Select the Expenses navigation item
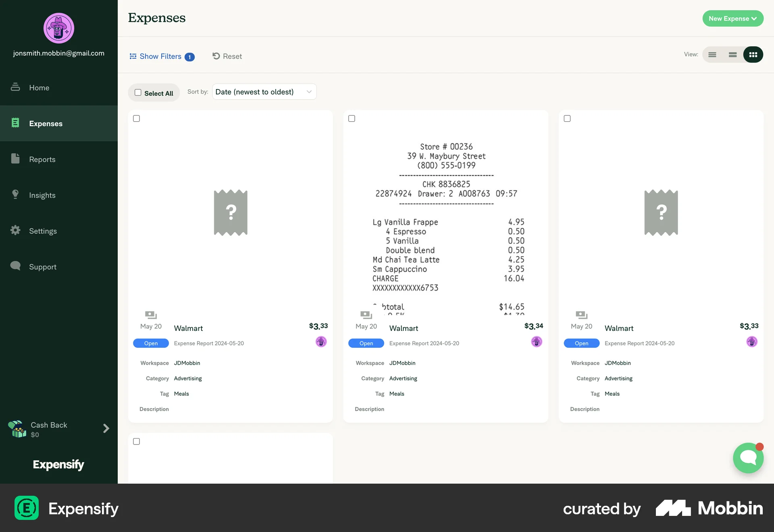Viewport: 774px width, 532px height. pos(46,123)
